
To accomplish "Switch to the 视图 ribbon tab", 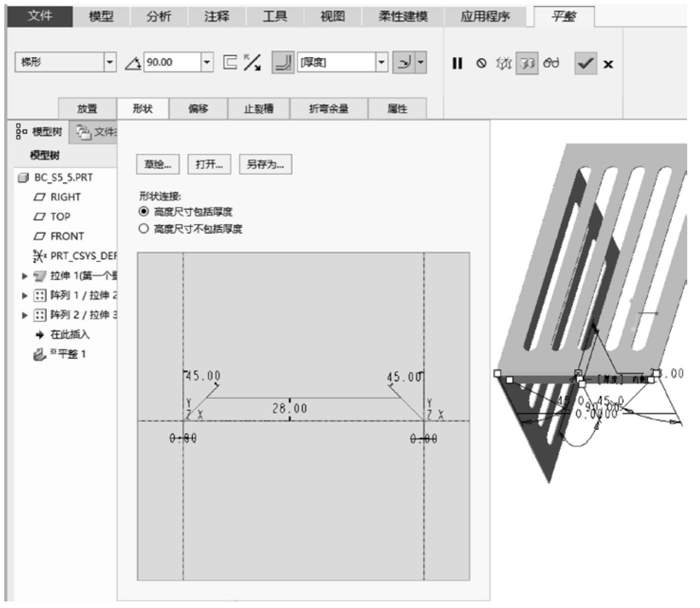I will (x=333, y=17).
